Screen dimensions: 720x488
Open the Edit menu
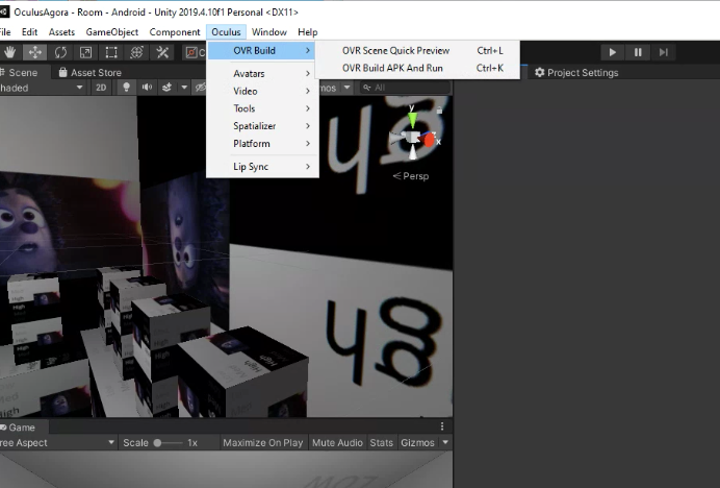click(x=29, y=32)
